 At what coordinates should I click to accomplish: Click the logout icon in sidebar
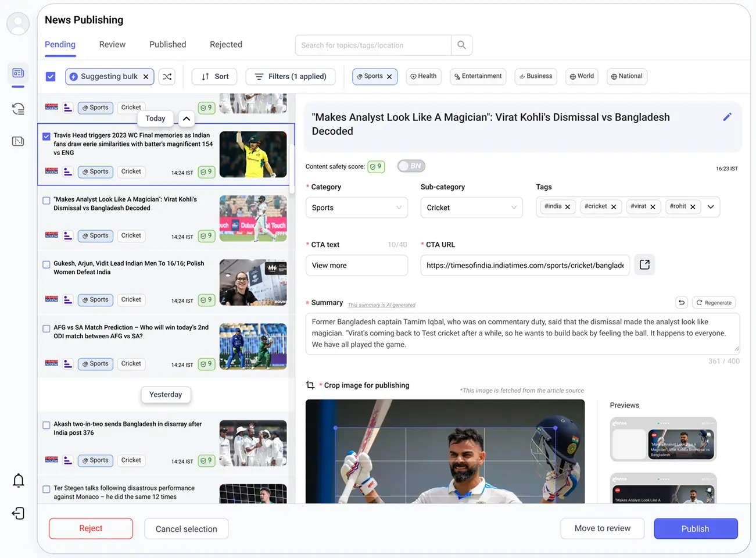point(18,513)
